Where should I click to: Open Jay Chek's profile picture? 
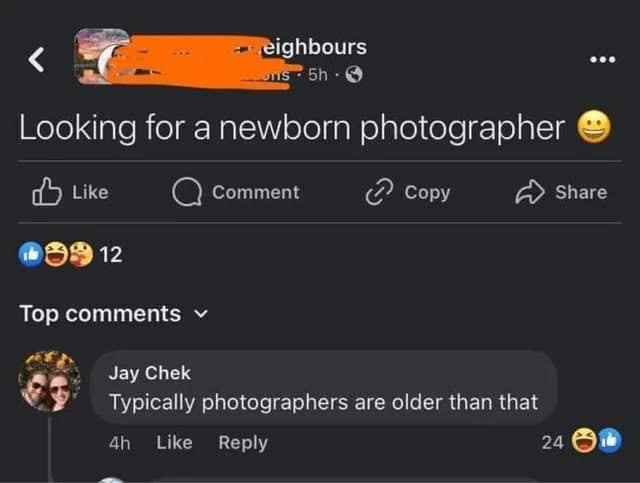pos(50,383)
